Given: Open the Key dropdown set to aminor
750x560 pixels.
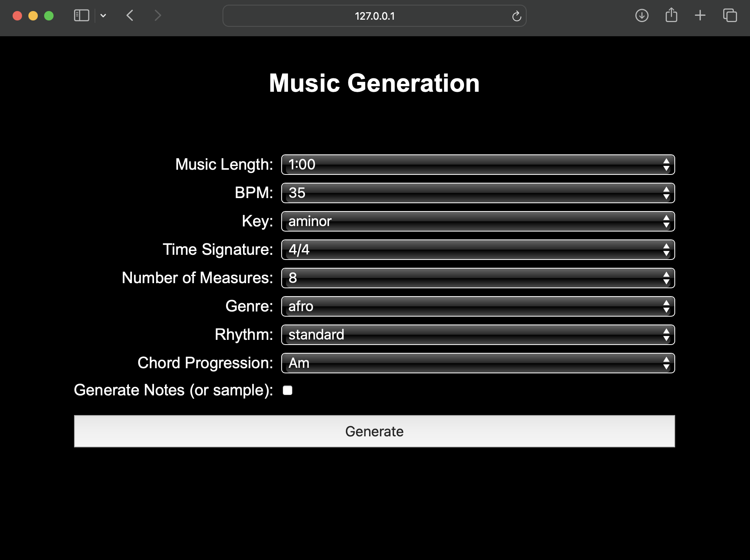Looking at the screenshot, I should click(478, 221).
